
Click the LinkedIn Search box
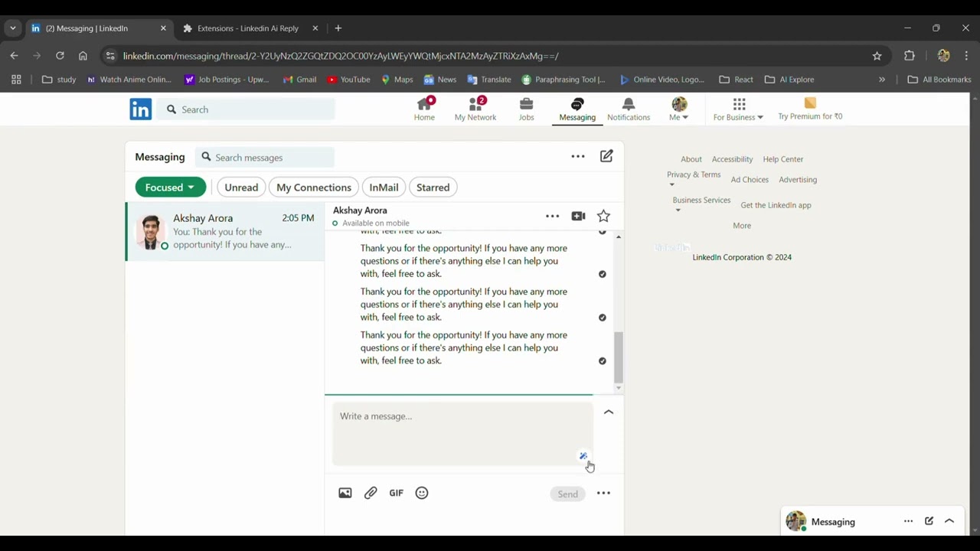[x=247, y=109]
